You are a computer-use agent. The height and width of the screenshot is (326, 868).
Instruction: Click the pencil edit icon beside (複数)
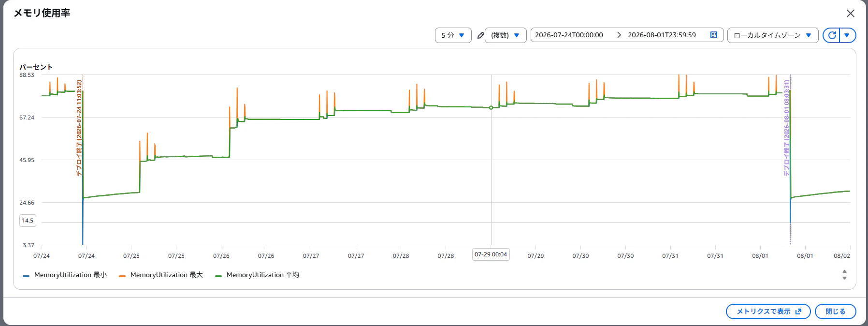tap(480, 35)
